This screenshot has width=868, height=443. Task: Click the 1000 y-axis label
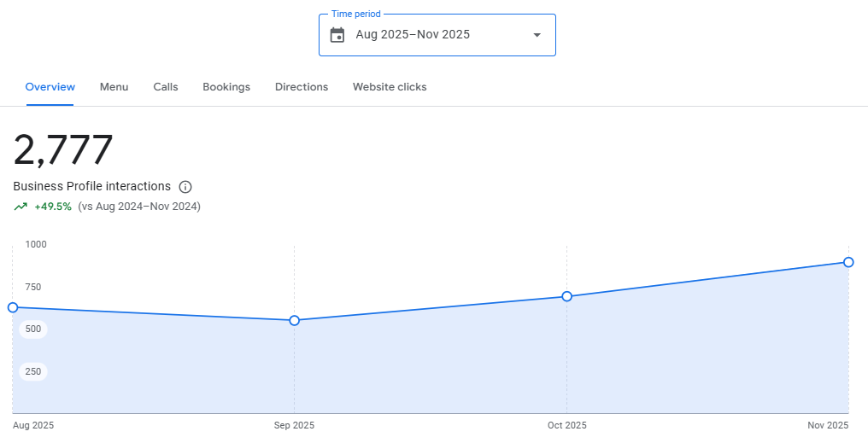(36, 244)
